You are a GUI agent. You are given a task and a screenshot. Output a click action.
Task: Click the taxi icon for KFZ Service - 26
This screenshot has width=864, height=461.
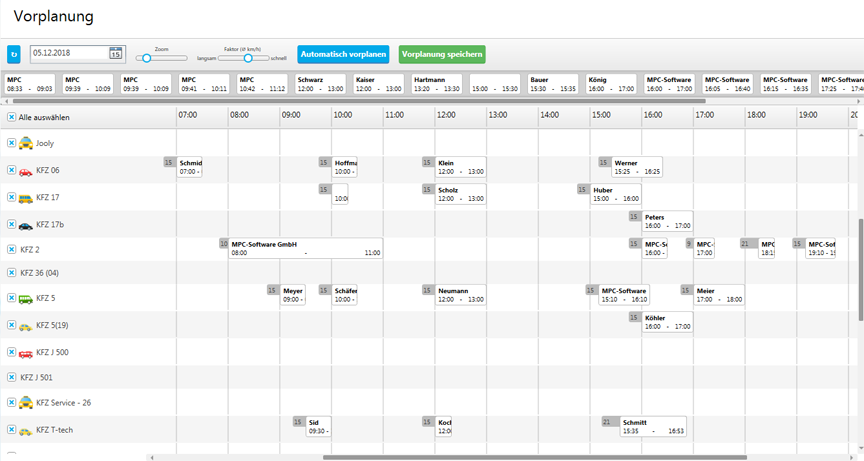tap(26, 402)
